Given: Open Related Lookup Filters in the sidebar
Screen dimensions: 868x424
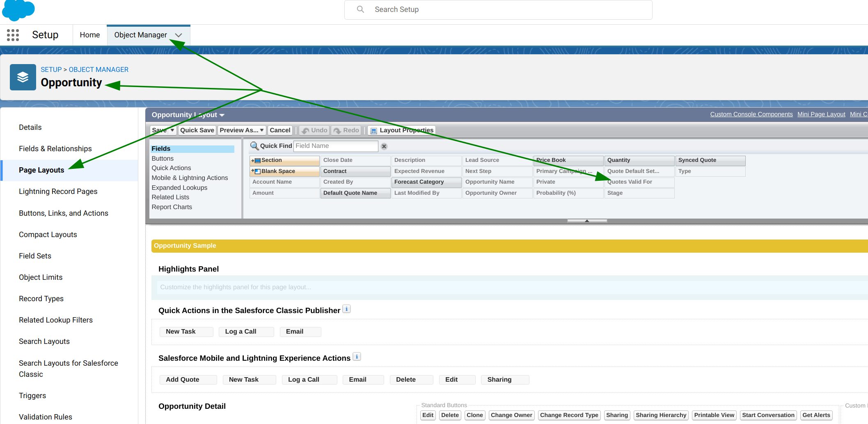Looking at the screenshot, I should pos(56,320).
